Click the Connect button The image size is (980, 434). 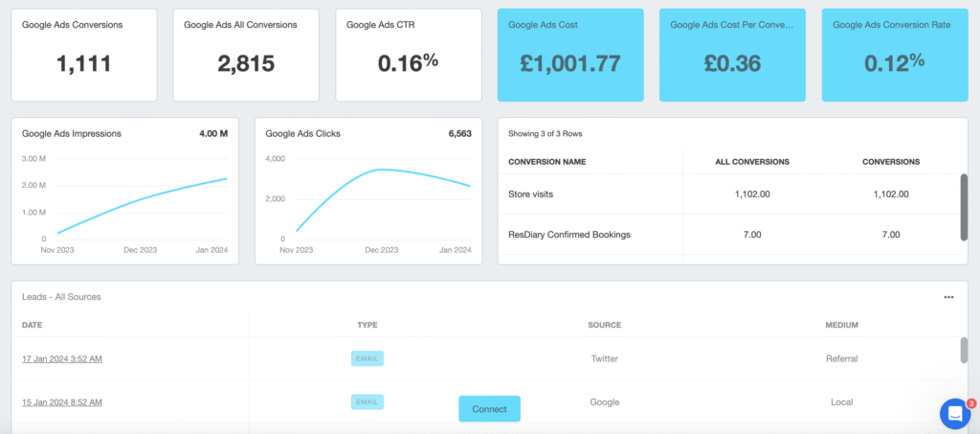[489, 408]
